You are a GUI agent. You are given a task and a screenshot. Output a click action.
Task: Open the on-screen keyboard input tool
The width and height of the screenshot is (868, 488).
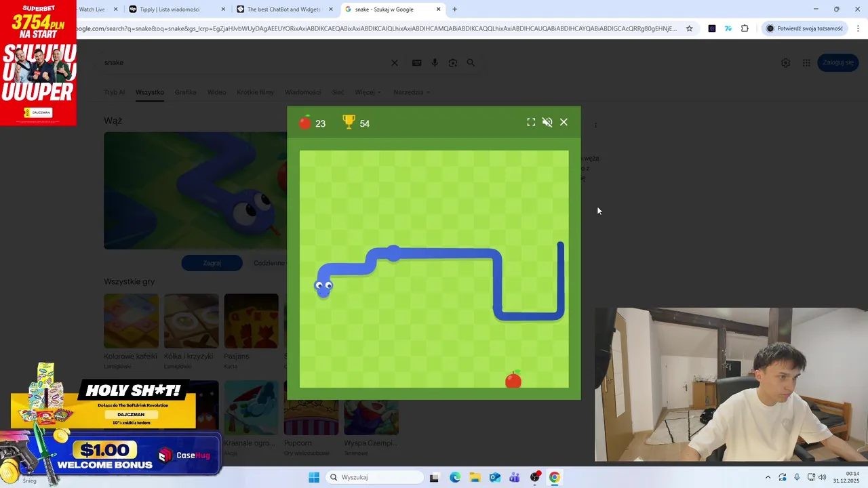[416, 62]
